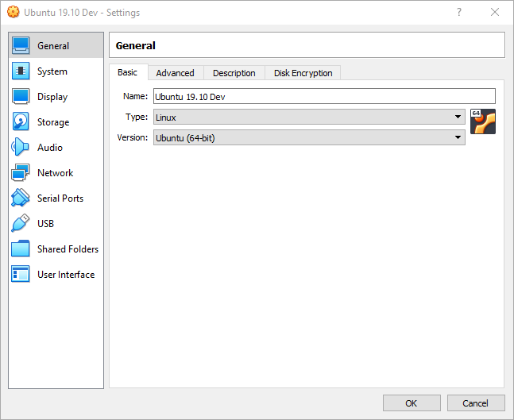
Task: Select Shared Folders label in sidebar
Action: (x=68, y=249)
